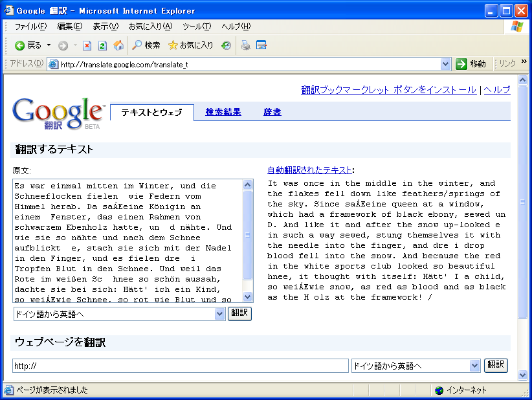The image size is (532, 400).
Task: Open the ファイル(F) menu
Action: pyautogui.click(x=30, y=26)
